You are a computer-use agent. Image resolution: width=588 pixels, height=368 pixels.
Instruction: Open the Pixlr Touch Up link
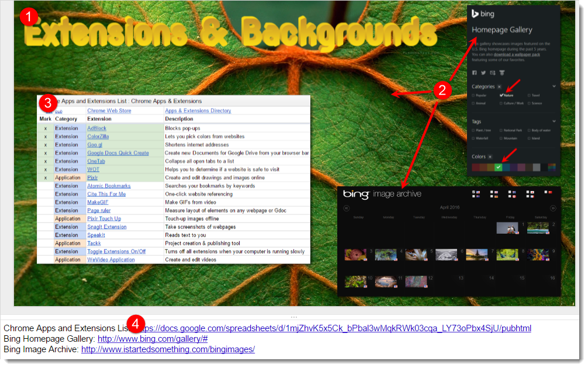click(x=104, y=219)
